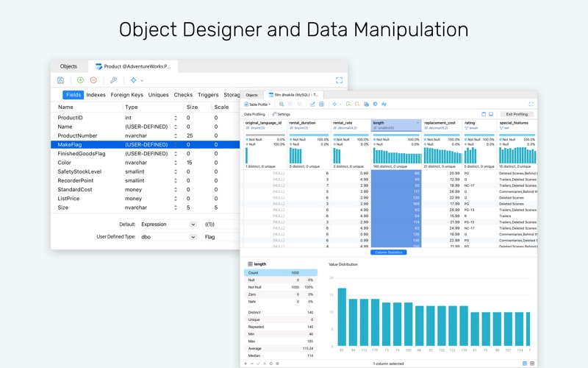The width and height of the screenshot is (588, 368).
Task: Refresh data with the circular arrow icon
Action: click(271, 364)
